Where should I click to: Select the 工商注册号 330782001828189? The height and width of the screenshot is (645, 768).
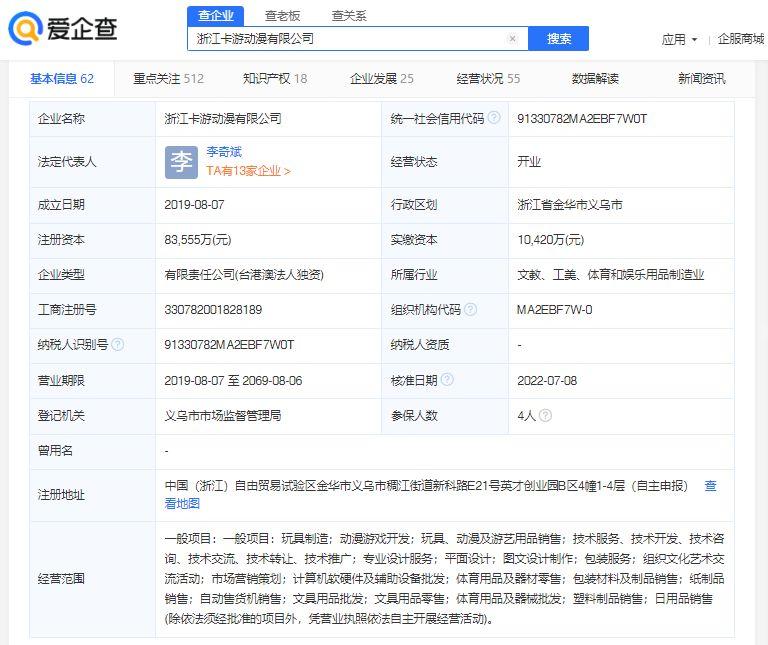(213, 310)
